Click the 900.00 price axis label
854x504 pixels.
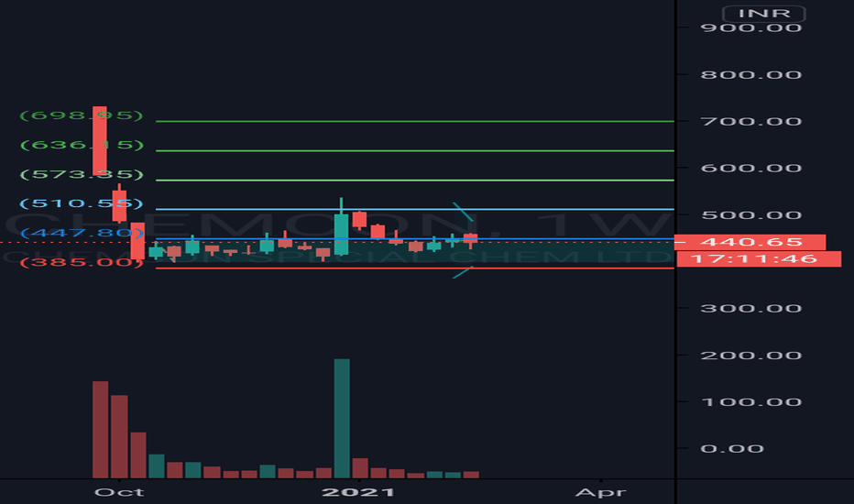pos(751,27)
